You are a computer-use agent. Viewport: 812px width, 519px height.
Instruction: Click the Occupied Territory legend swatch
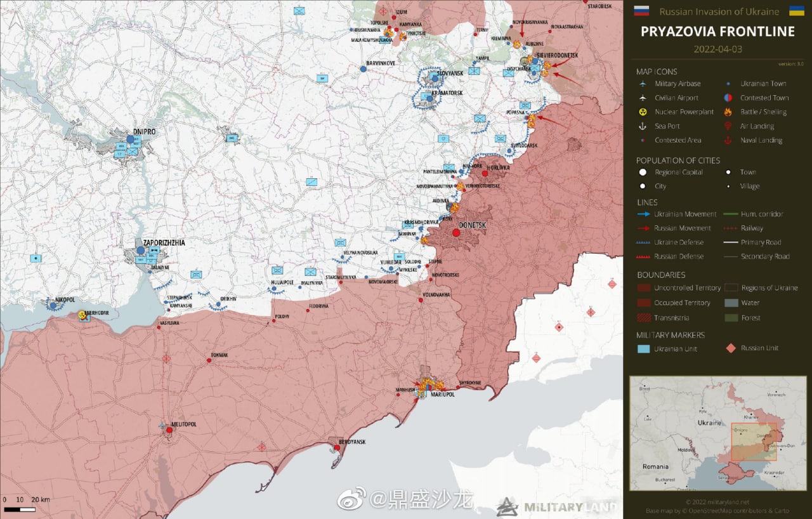click(643, 303)
